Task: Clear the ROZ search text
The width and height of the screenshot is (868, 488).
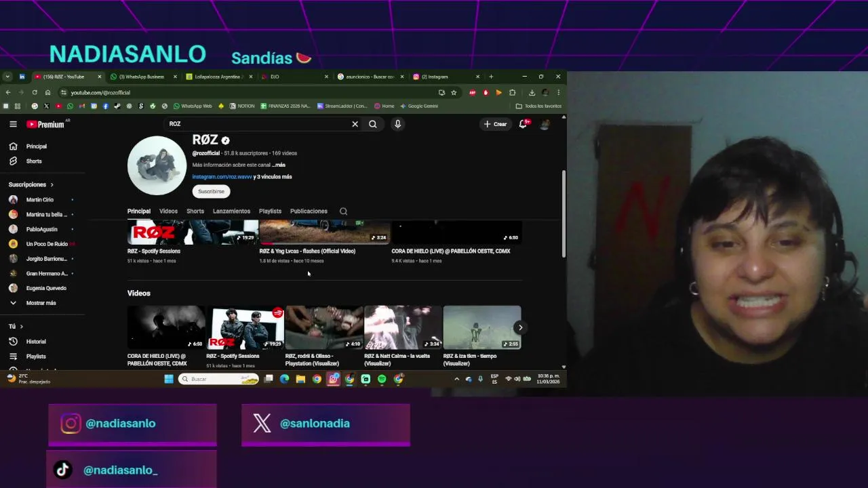Action: [355, 124]
